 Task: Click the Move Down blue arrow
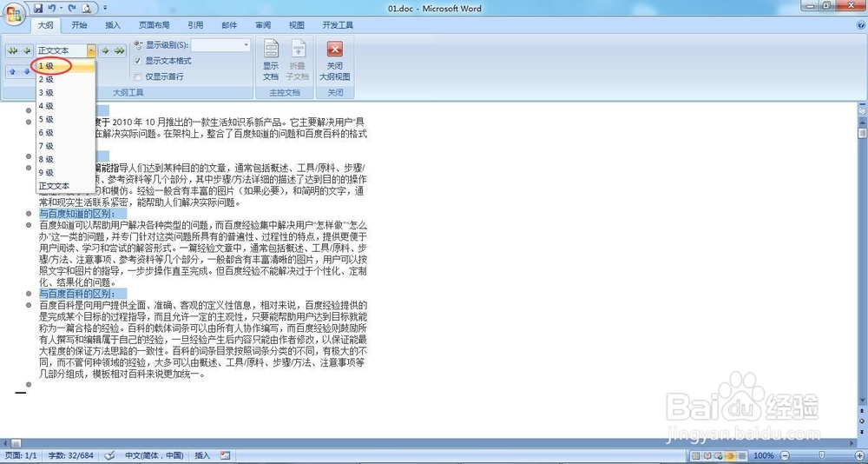[x=26, y=72]
